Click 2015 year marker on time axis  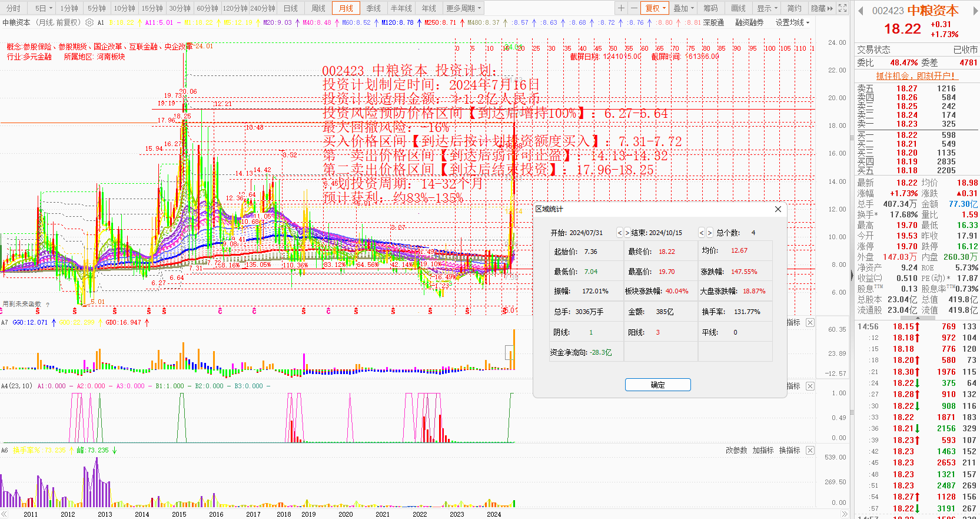[x=179, y=514]
